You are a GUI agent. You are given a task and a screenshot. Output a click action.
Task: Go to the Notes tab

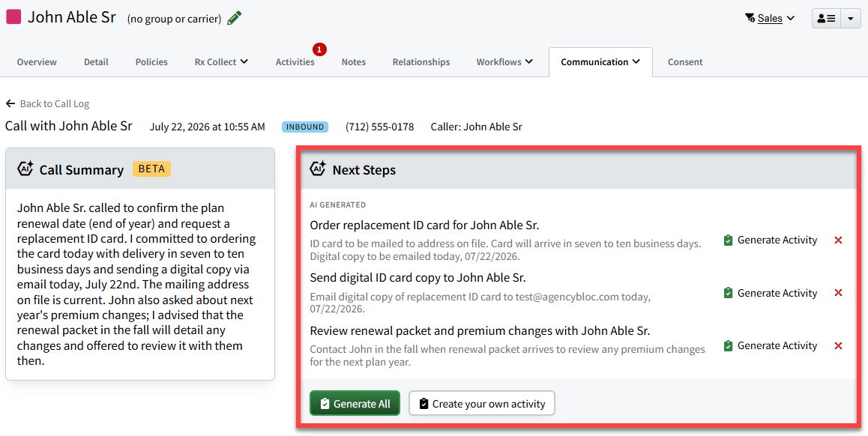[x=353, y=62]
